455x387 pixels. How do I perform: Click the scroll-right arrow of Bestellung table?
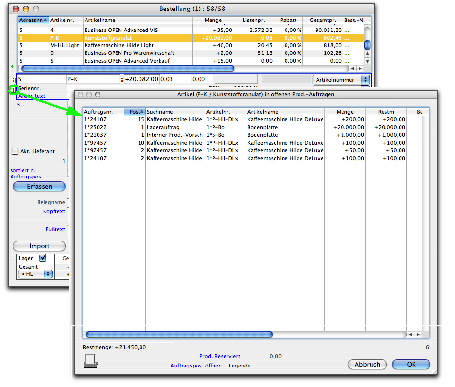(360, 68)
